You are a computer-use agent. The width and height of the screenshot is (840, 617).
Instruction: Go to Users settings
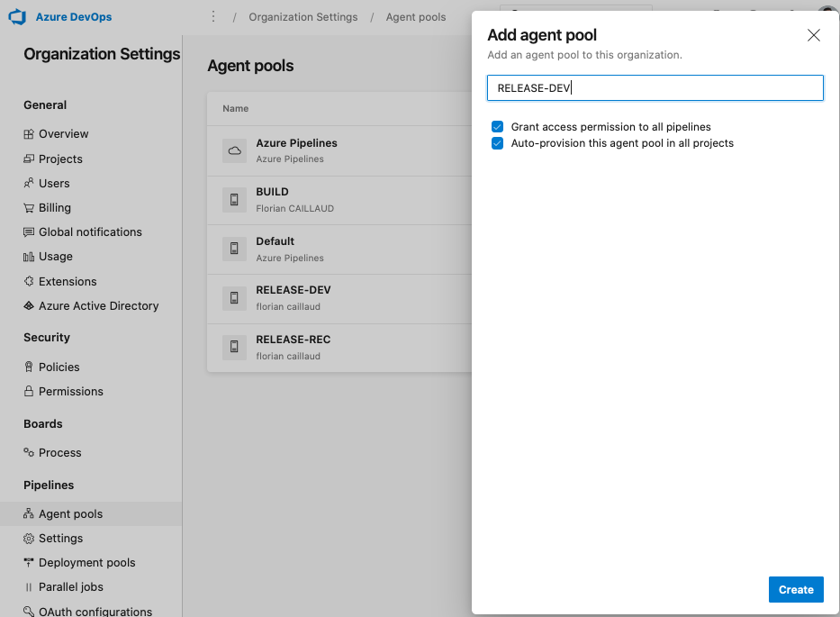pos(54,184)
